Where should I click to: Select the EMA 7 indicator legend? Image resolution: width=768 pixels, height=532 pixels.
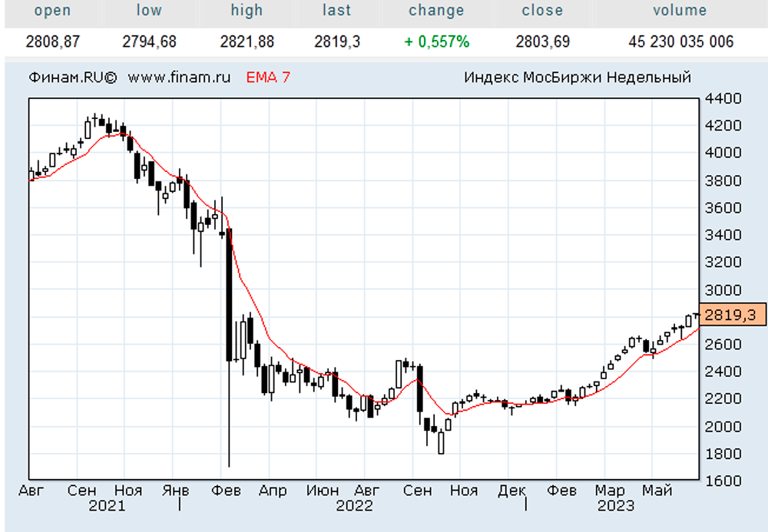(x=268, y=78)
